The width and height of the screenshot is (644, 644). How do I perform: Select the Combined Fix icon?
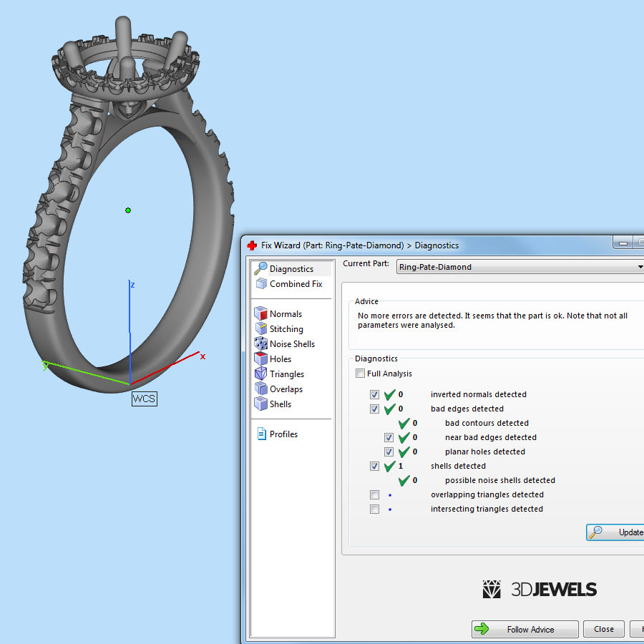click(260, 284)
